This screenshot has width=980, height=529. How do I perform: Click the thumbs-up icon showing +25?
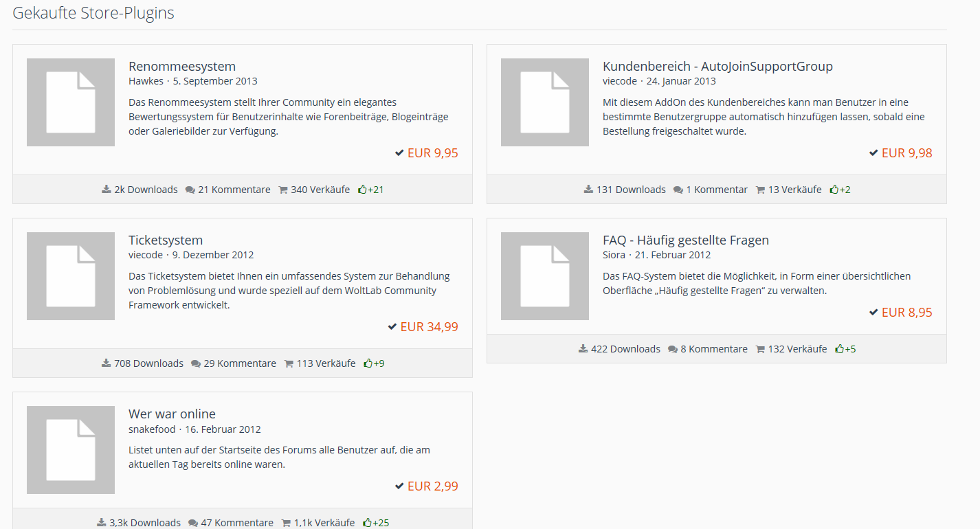(x=367, y=523)
